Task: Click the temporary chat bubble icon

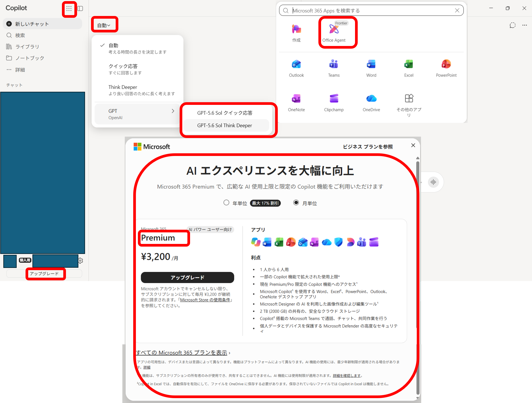Action: tap(512, 25)
